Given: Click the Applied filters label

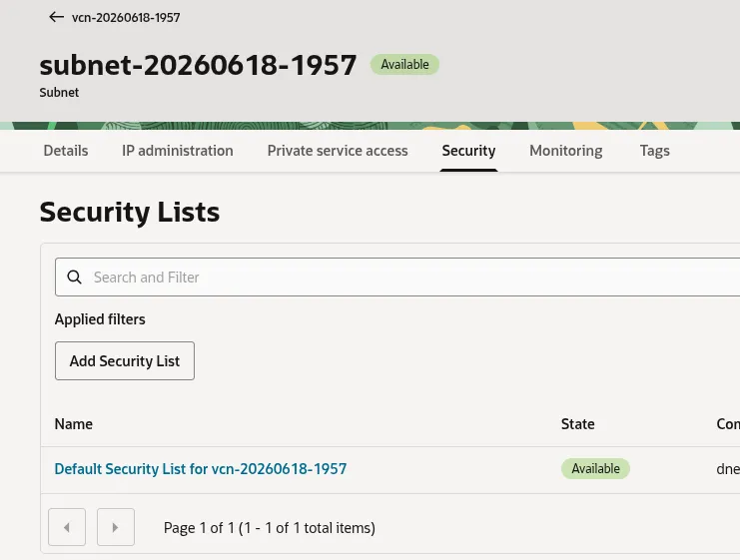Looking at the screenshot, I should [x=100, y=318].
